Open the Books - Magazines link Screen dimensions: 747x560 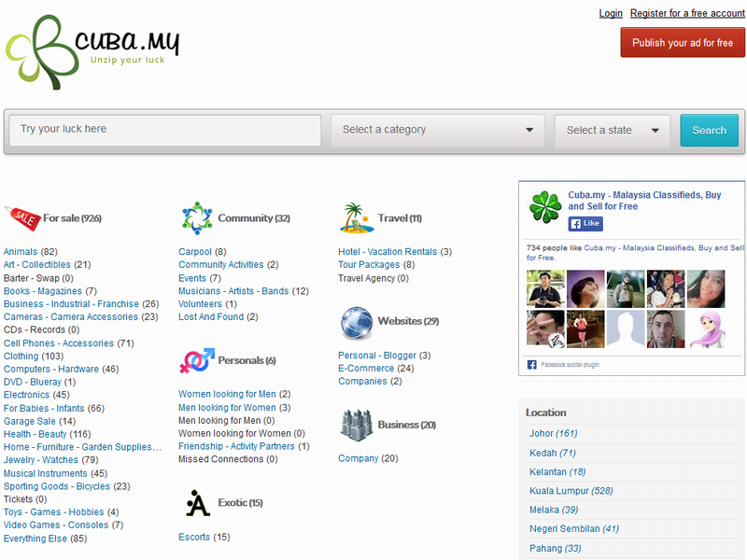(43, 291)
